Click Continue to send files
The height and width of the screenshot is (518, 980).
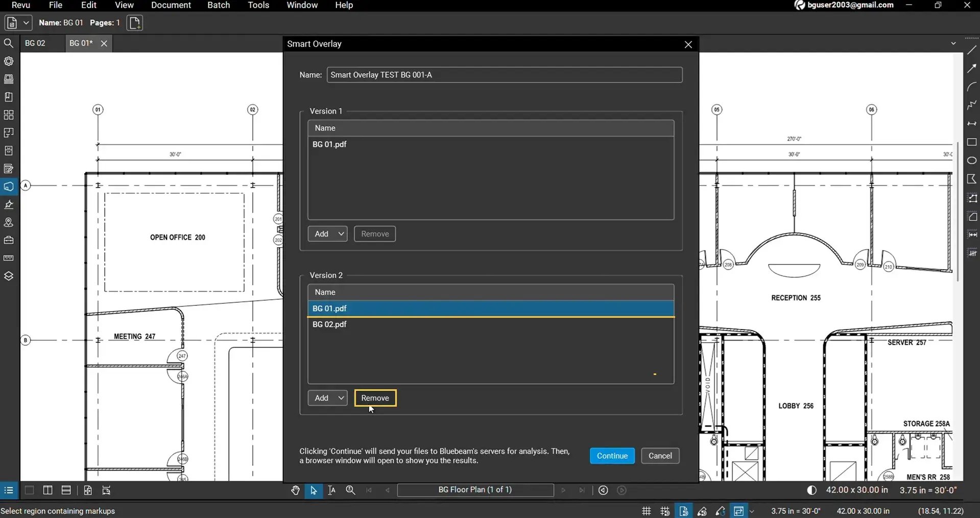coord(612,456)
